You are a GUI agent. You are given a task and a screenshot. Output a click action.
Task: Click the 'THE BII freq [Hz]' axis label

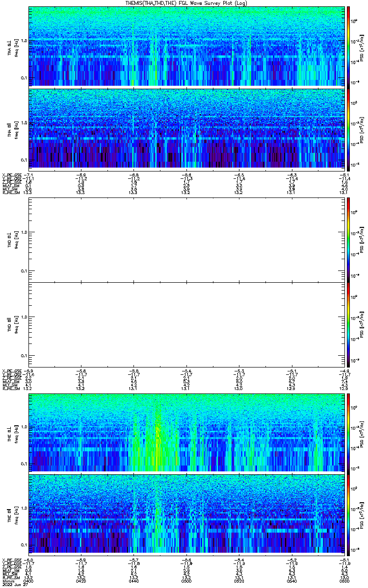(12, 514)
